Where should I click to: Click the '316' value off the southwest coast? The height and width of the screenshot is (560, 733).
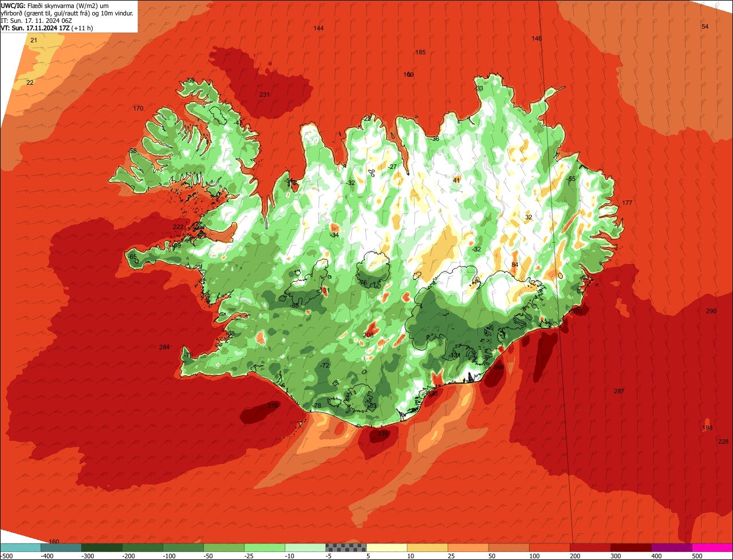[273, 405]
